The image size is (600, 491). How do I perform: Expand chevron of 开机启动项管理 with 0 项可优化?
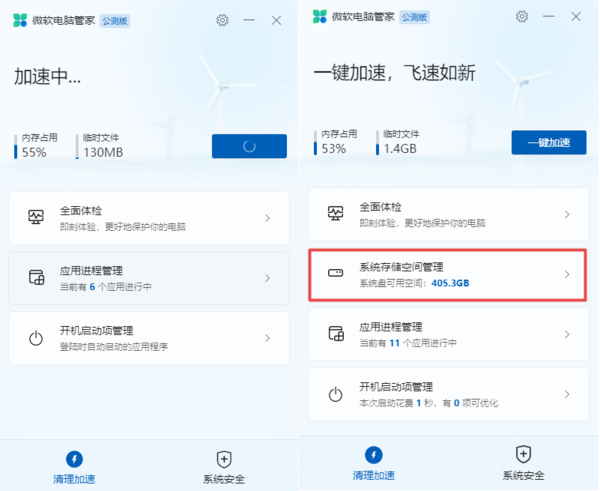(567, 393)
